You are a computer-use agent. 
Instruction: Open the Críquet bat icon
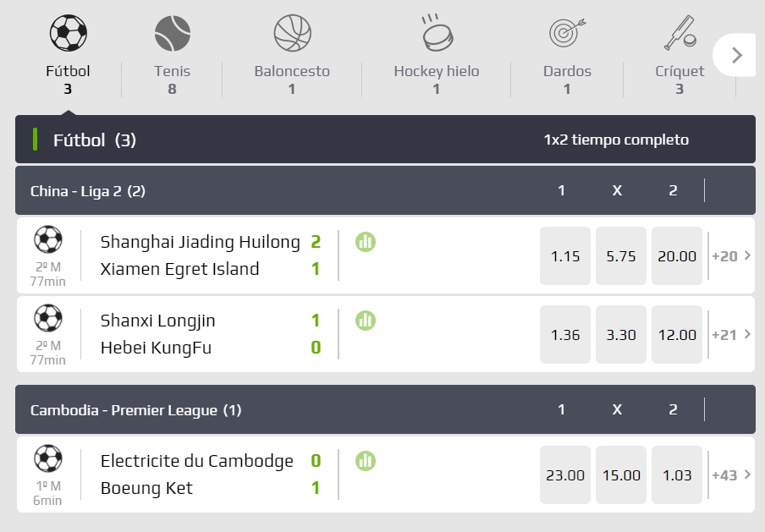[680, 33]
